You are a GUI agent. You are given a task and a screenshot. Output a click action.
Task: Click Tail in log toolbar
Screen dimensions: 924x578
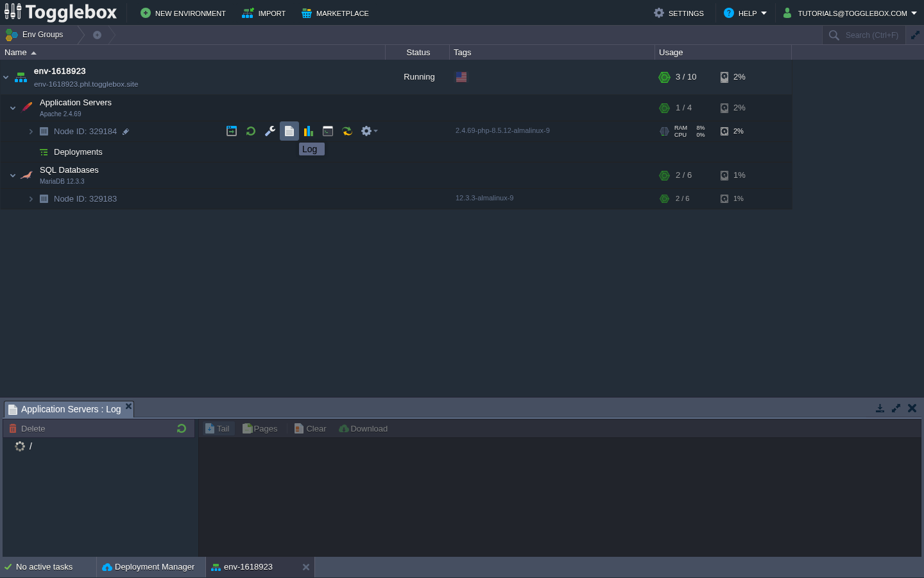218,428
